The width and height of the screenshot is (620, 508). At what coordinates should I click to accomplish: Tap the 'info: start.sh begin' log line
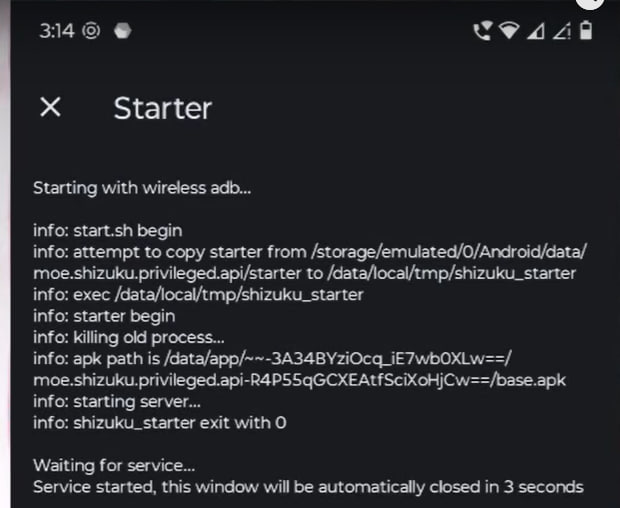point(108,230)
